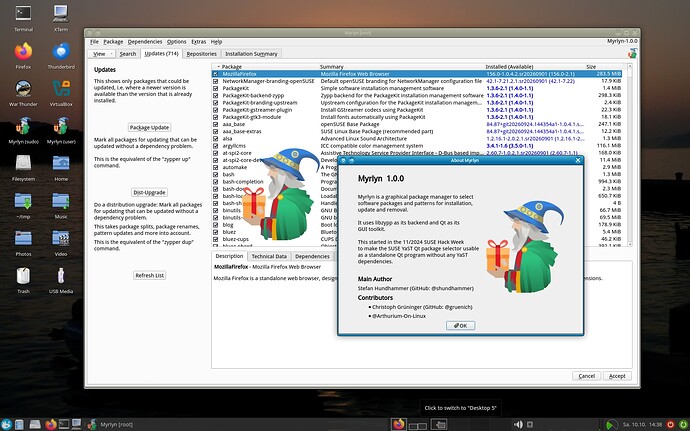Click the Myrlyn icon below the version label
Viewport: 690px width, 431px height.
point(632,53)
